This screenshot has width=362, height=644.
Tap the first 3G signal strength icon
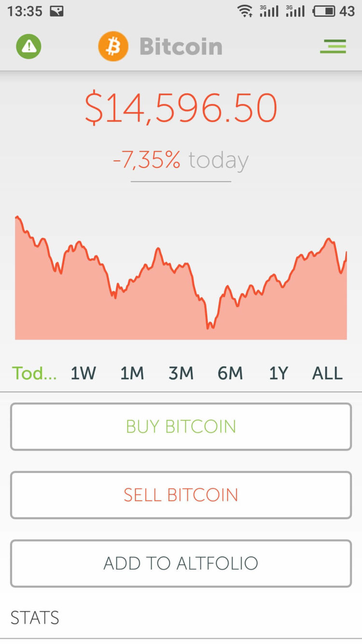click(269, 11)
